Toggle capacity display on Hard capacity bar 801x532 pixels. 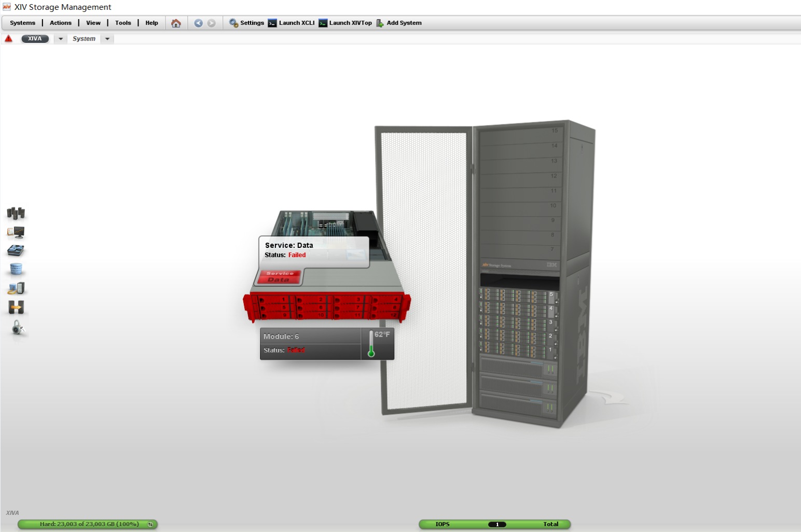pos(150,524)
